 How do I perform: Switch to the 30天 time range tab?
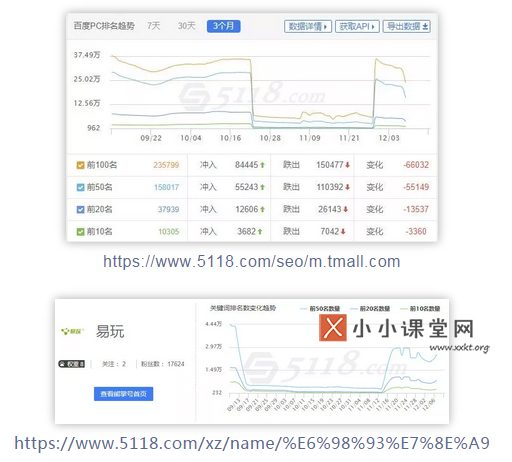pyautogui.click(x=186, y=26)
